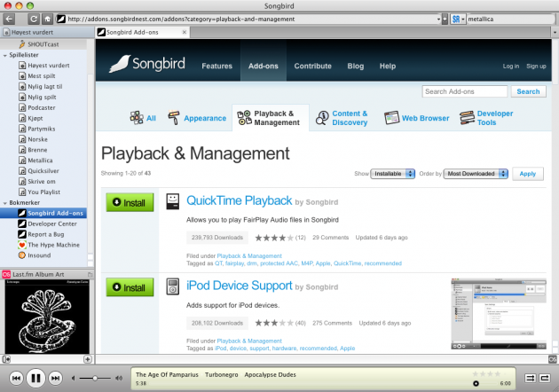This screenshot has height=392, width=559.
Task: Open the search engine selector icon
Action: [456, 20]
